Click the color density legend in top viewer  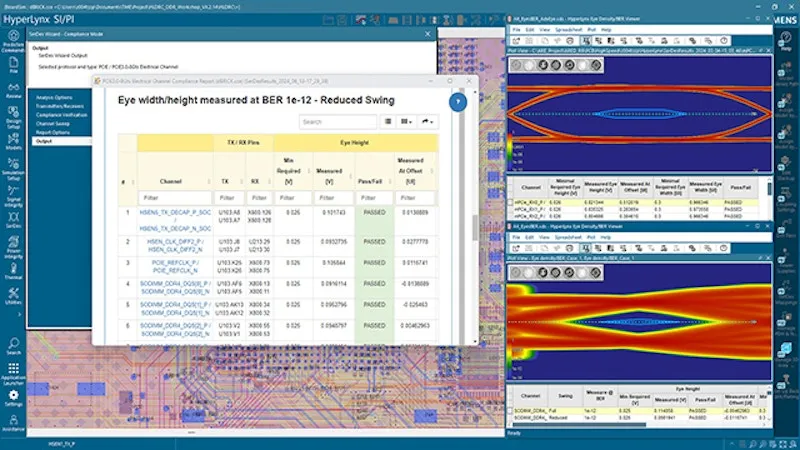pyautogui.click(x=510, y=151)
